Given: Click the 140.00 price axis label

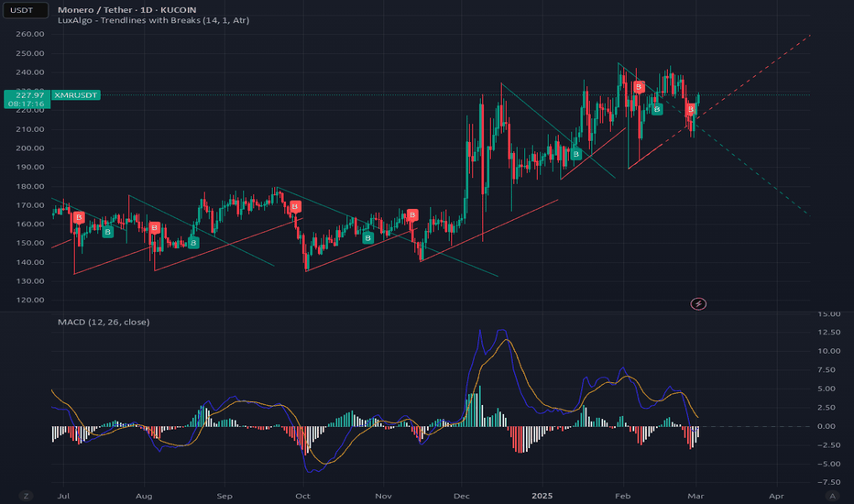Looking at the screenshot, I should (30, 262).
